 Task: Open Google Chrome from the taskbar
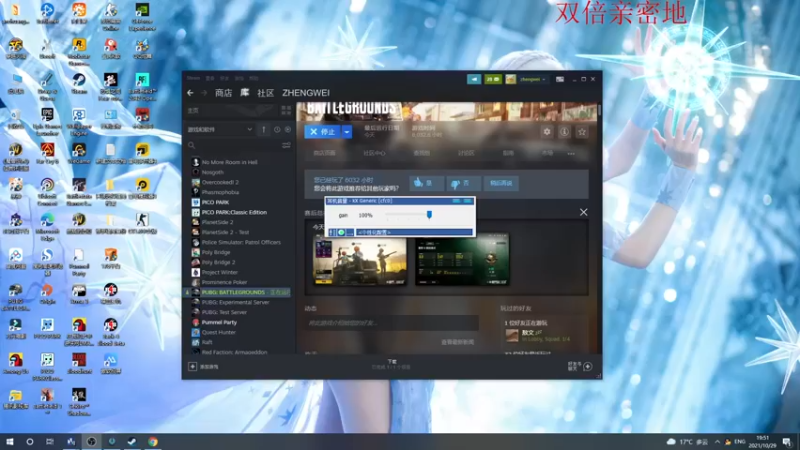pos(153,441)
